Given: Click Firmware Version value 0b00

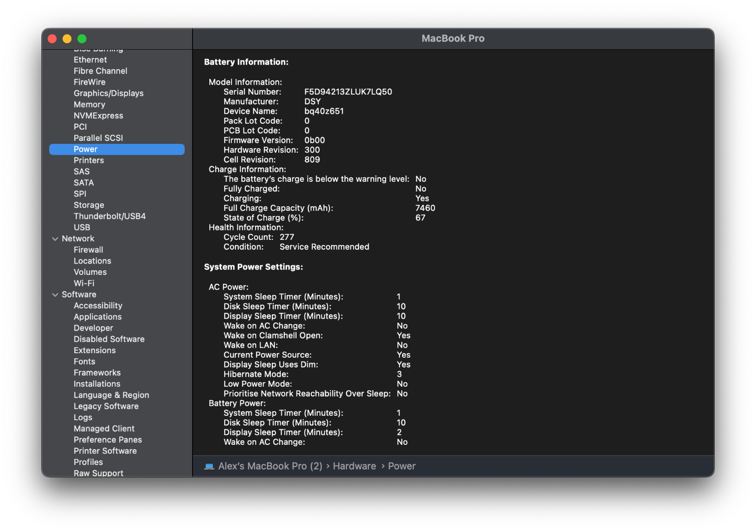Looking at the screenshot, I should 314,140.
